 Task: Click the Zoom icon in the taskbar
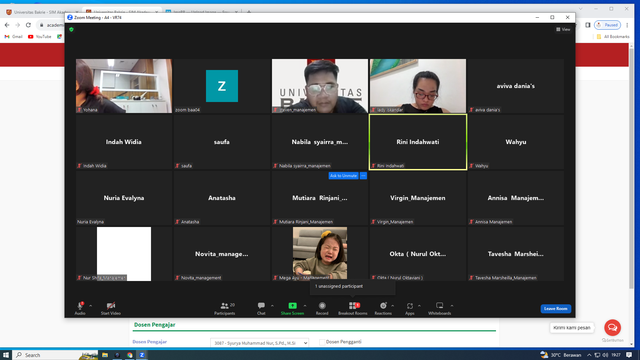point(142,355)
